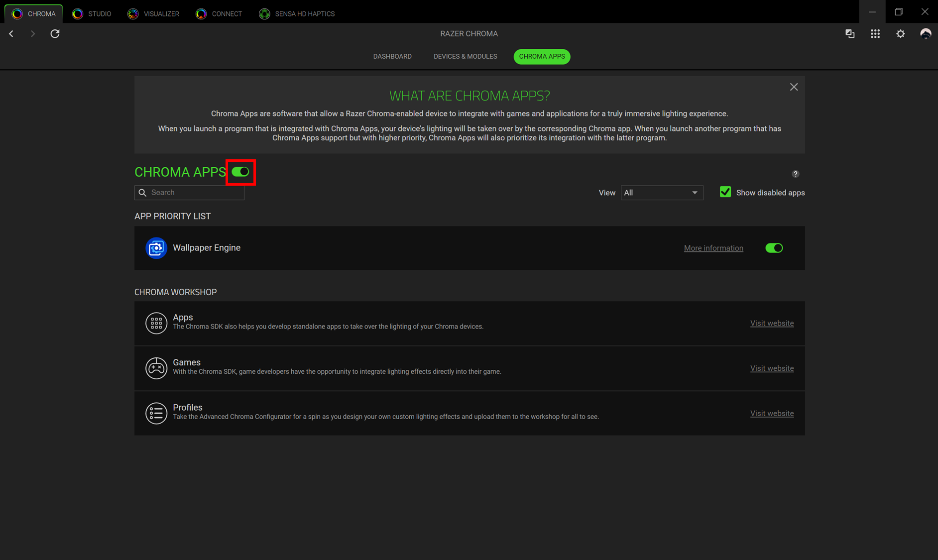The width and height of the screenshot is (938, 560).
Task: Switch to the Dashboard tab
Action: pyautogui.click(x=392, y=56)
